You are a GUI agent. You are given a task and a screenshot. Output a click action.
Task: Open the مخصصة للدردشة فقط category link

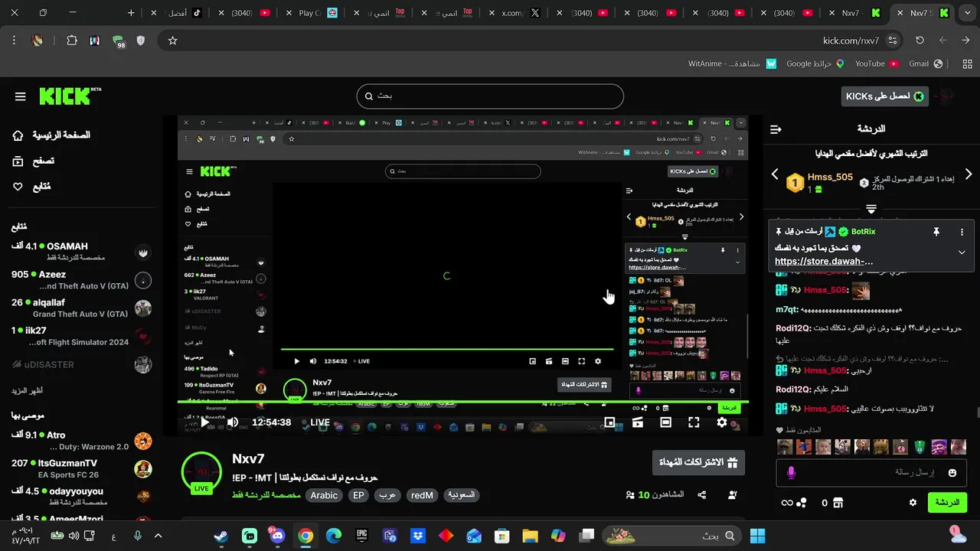pyautogui.click(x=266, y=495)
